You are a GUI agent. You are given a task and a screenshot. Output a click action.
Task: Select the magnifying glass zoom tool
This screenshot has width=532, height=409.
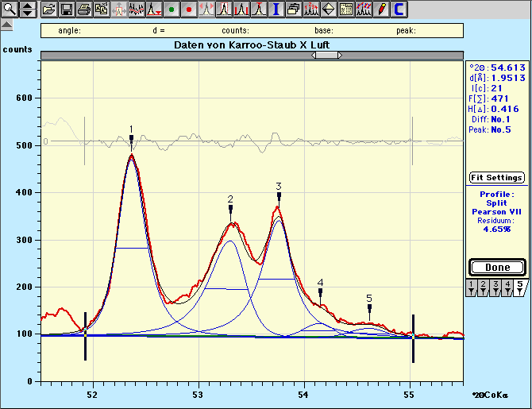(9, 10)
